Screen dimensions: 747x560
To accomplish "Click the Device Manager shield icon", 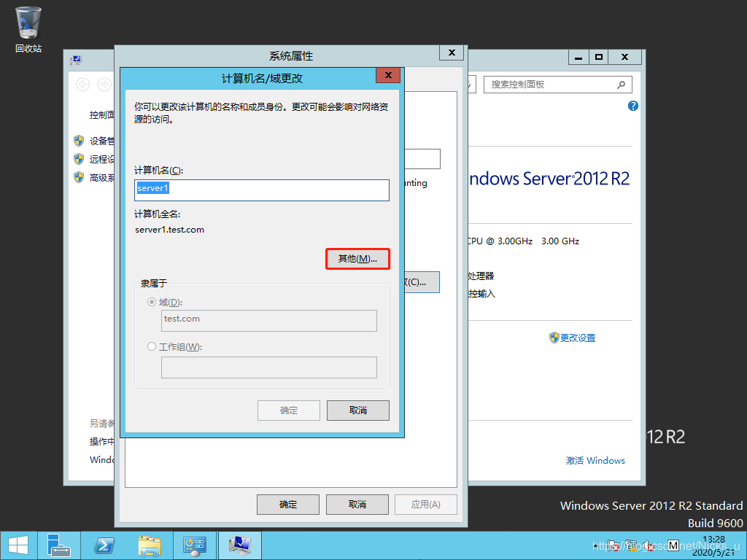I will 79,141.
